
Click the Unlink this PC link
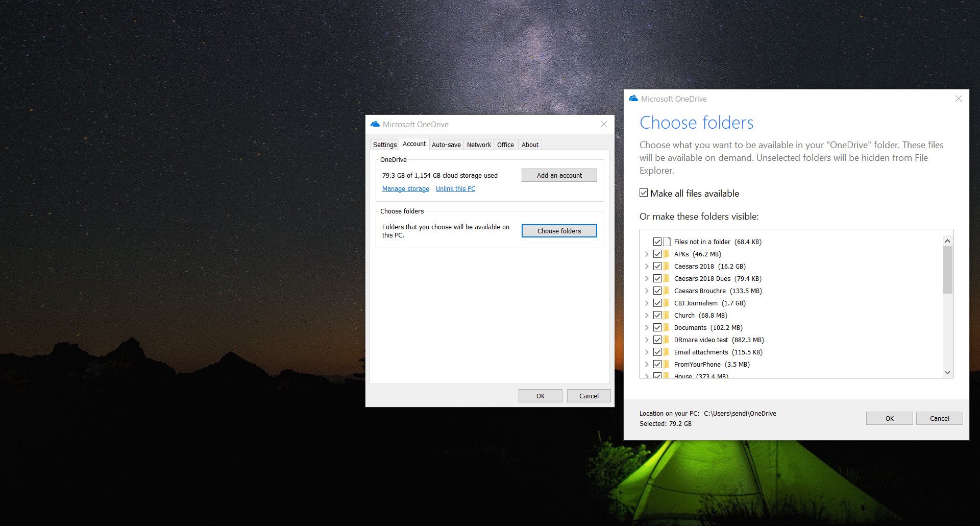tap(455, 189)
